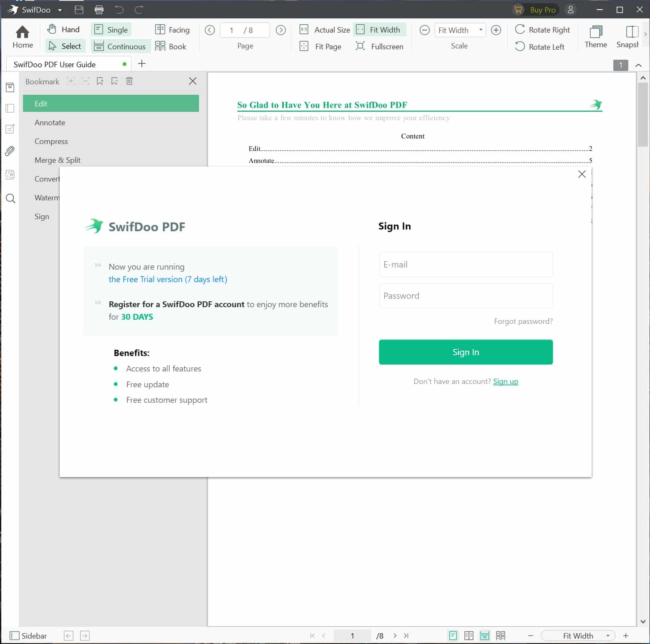
Task: Expand the Fit Width scale dropdown
Action: (481, 30)
